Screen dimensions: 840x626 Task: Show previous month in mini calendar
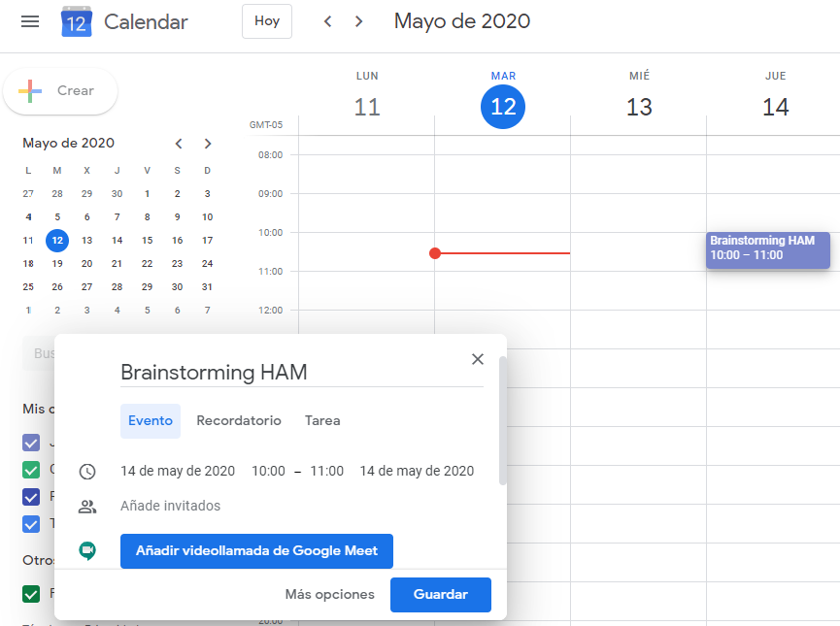[x=179, y=144]
